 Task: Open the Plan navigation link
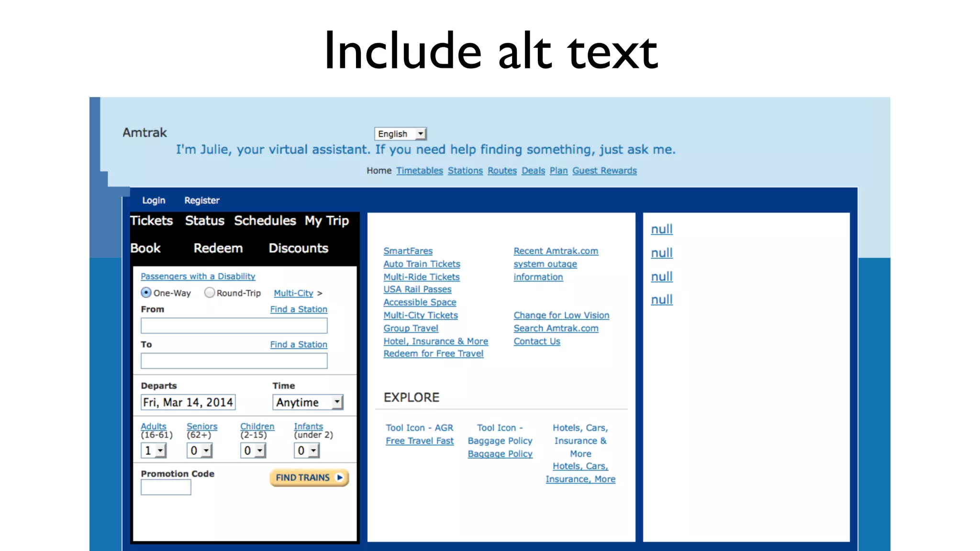click(x=559, y=171)
